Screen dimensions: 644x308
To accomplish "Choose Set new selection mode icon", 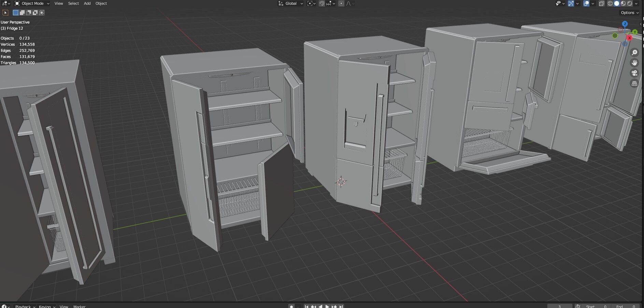I will 16,13.
